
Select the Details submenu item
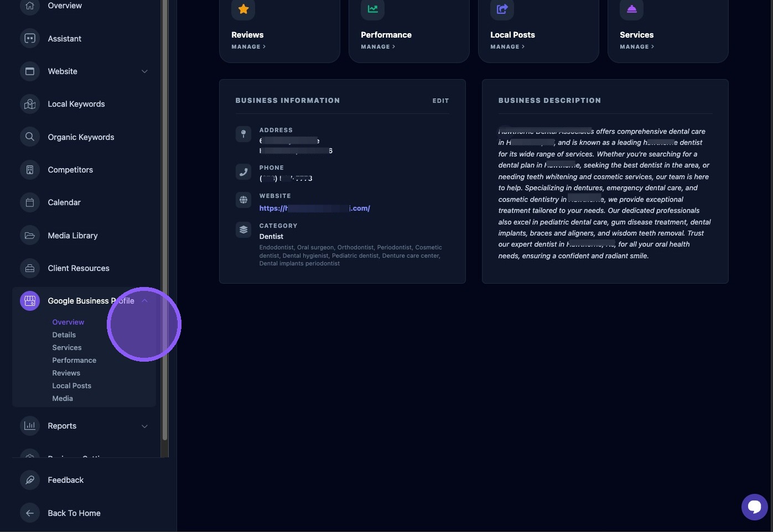click(64, 335)
